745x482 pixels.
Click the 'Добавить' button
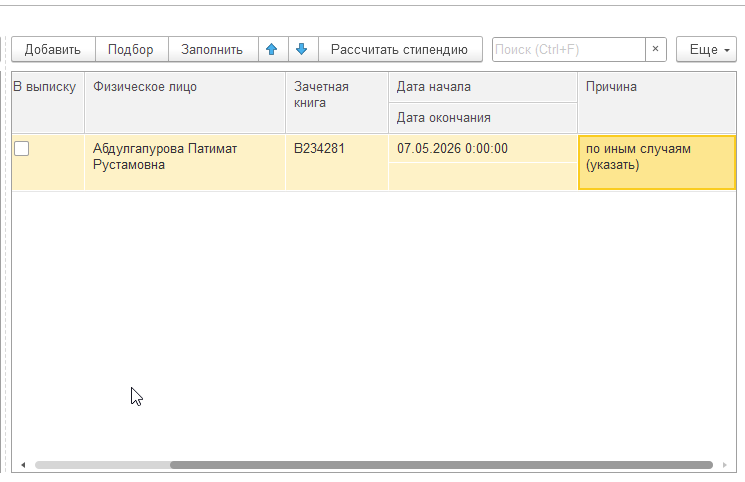(x=53, y=49)
